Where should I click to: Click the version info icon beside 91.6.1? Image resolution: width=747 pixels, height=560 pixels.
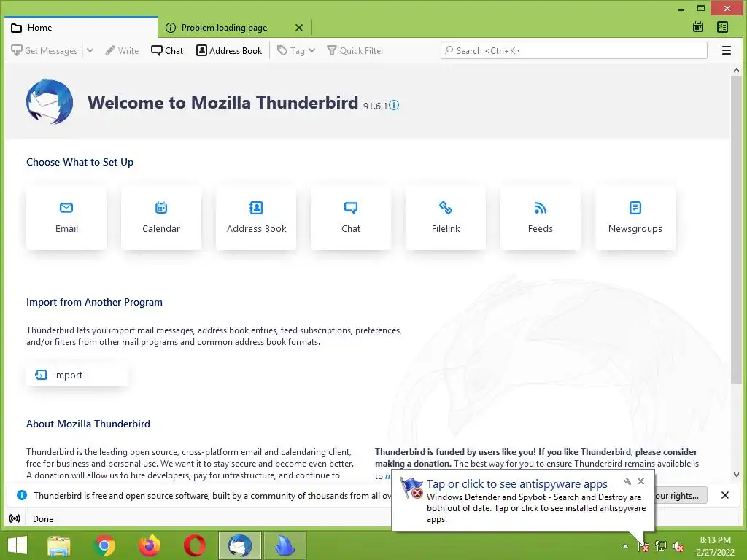click(x=394, y=105)
